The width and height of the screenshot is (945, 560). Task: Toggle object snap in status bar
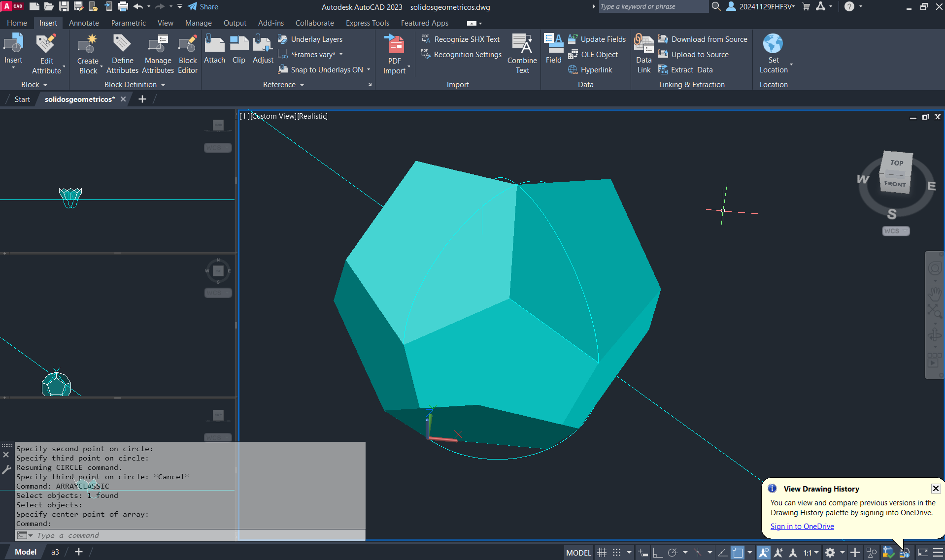point(737,553)
